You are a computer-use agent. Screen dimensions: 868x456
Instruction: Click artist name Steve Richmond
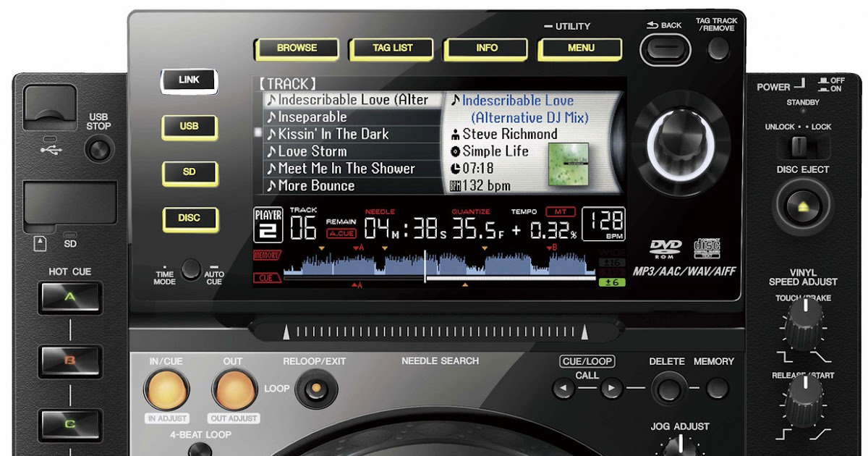510,134
